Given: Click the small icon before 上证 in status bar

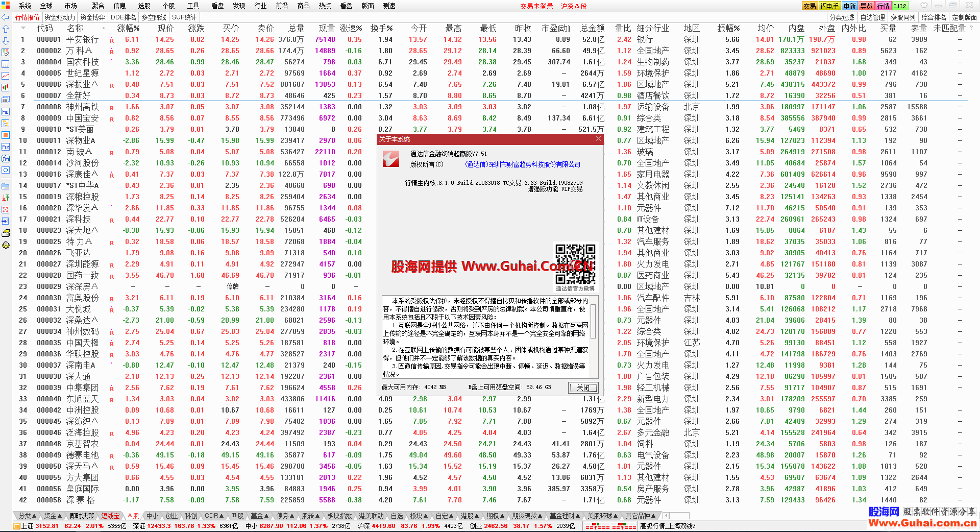Looking at the screenshot, I should (17, 526).
